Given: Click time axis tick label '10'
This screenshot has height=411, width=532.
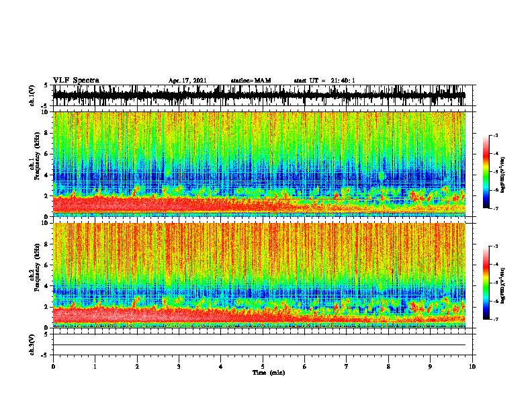Looking at the screenshot, I should click(x=472, y=367).
